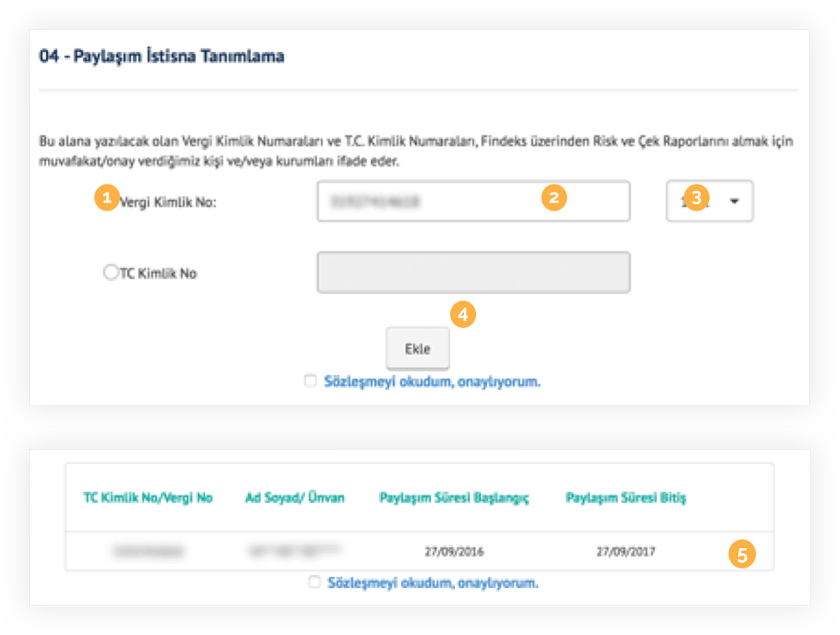Click the disabled TC Kimlik No field
The width and height of the screenshot is (840, 635).
point(474,272)
